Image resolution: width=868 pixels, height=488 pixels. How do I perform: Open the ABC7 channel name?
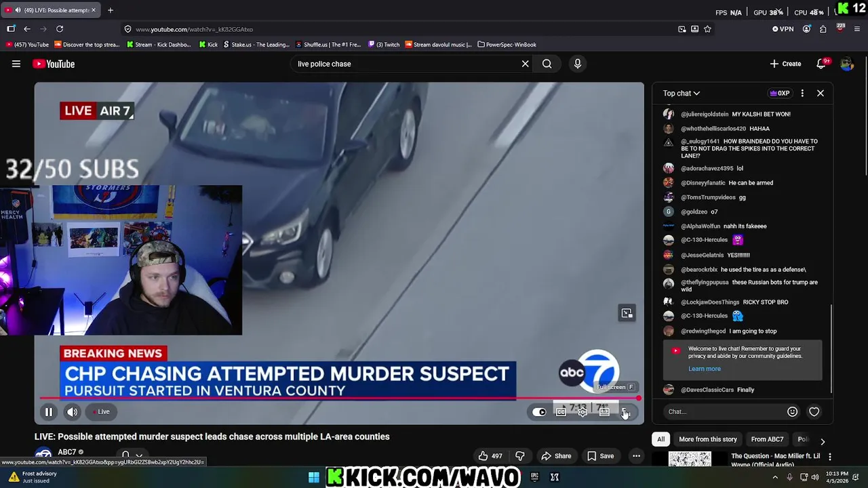coord(67,452)
